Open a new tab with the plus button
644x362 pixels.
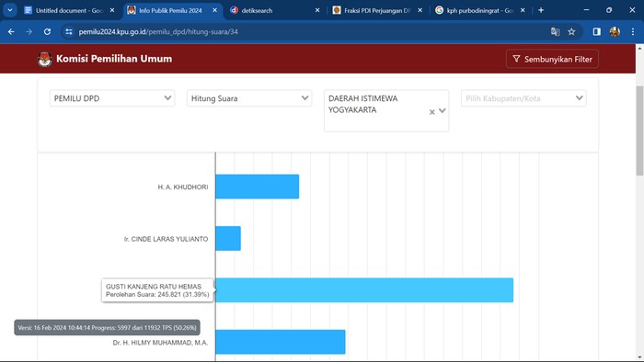(541, 10)
